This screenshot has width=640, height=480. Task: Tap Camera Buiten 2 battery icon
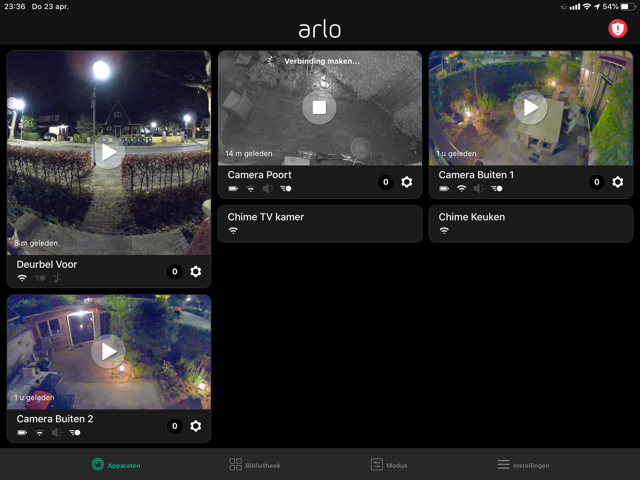click(22, 433)
